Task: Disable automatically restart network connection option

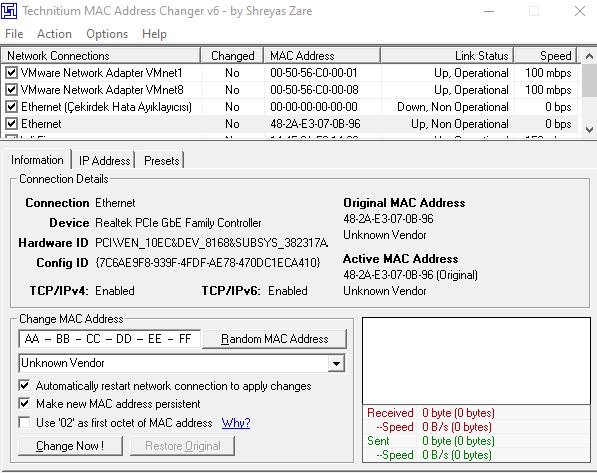Action: tap(24, 385)
